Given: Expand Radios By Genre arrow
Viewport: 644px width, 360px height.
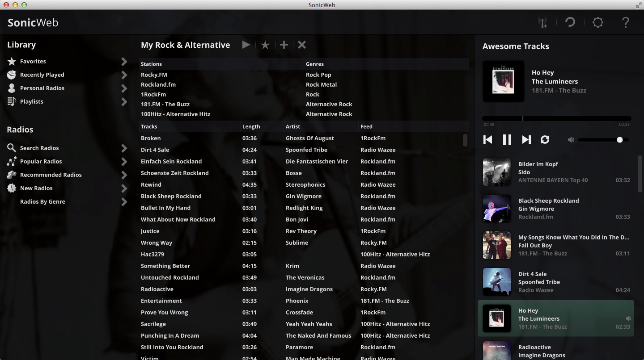Looking at the screenshot, I should [124, 202].
